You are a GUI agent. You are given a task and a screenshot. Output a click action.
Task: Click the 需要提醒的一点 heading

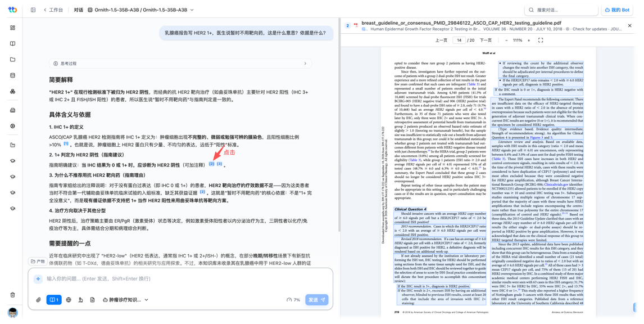(70, 244)
